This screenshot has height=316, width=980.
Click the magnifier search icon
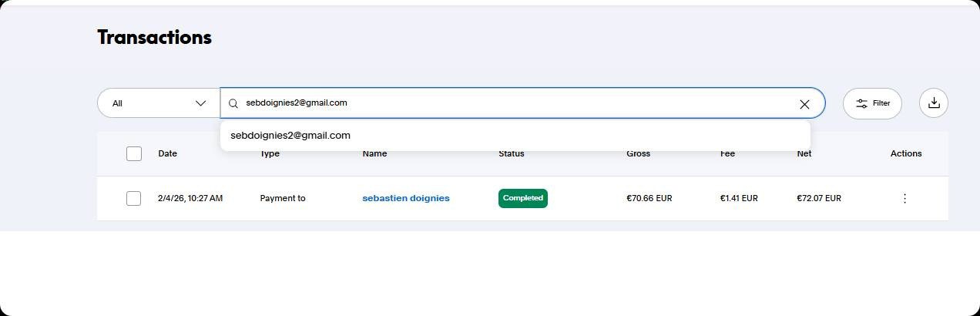[x=233, y=103]
